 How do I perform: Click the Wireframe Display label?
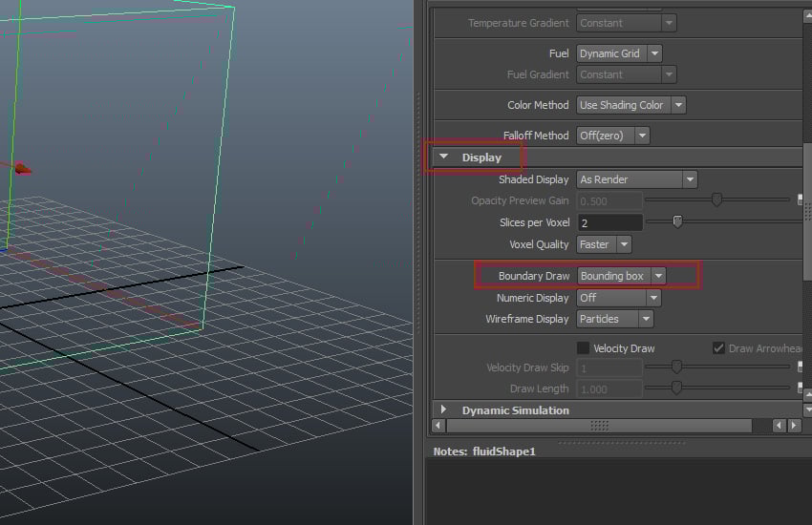[x=526, y=319]
